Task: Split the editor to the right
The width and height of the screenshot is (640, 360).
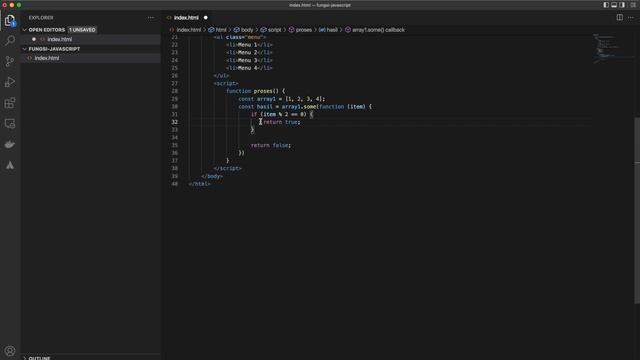Action: pyautogui.click(x=620, y=18)
